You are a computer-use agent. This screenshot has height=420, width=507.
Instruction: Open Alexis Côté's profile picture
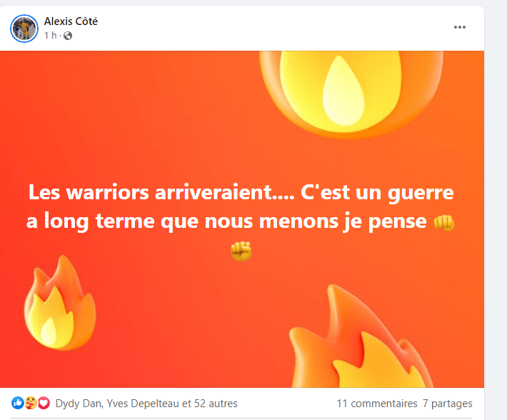24,29
